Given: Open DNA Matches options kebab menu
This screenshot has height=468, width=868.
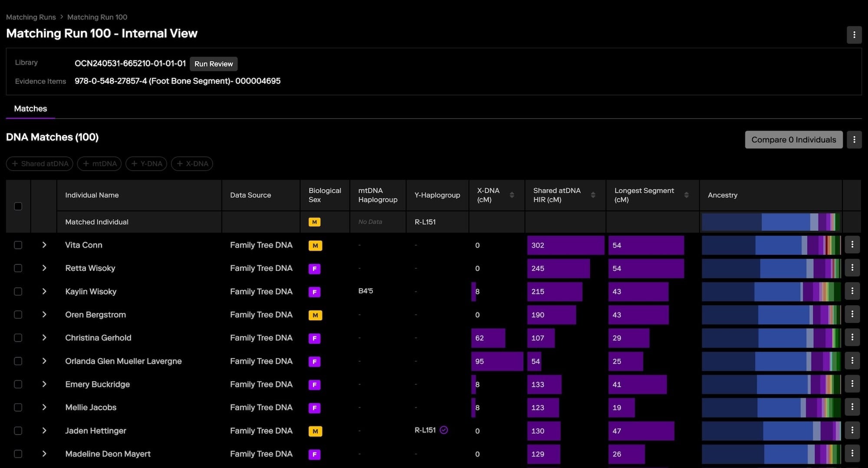Looking at the screenshot, I should click(854, 140).
